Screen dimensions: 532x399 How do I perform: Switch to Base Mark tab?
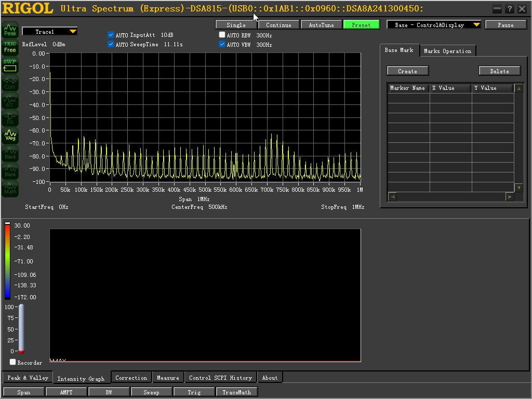point(399,50)
